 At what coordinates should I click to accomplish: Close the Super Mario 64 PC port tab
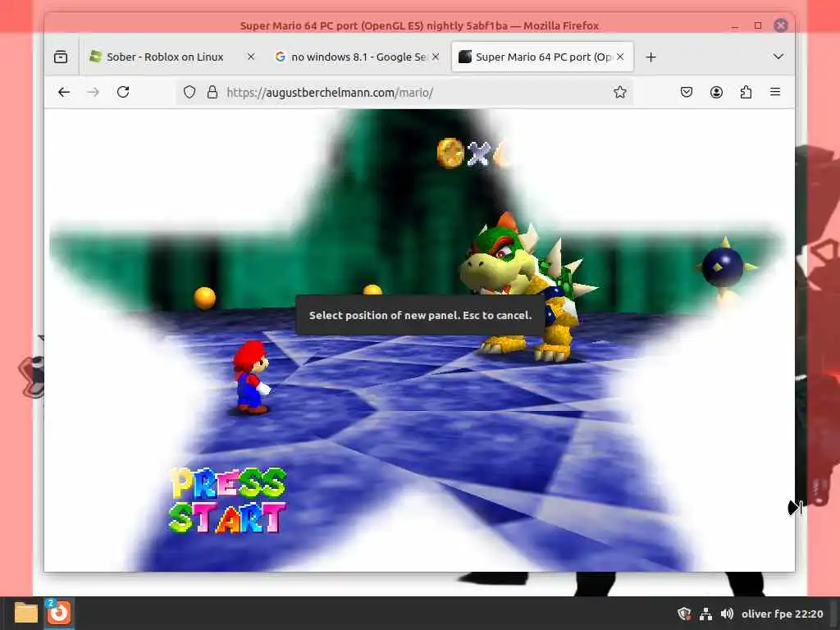click(620, 57)
